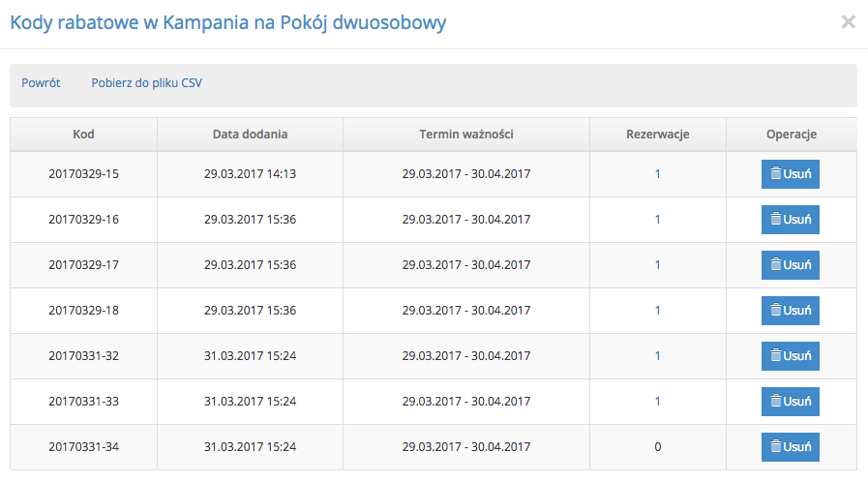
Task: View reservations for code 20170329-17
Action: click(x=658, y=264)
